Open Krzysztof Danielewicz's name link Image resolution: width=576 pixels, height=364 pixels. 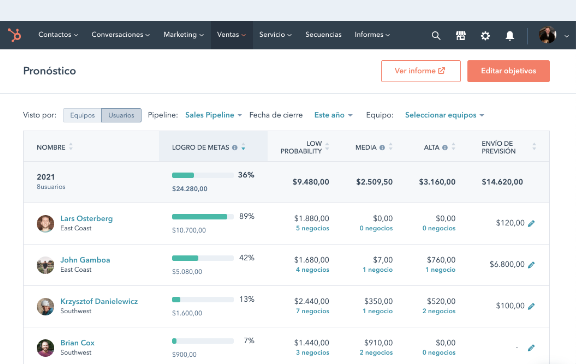click(x=99, y=302)
